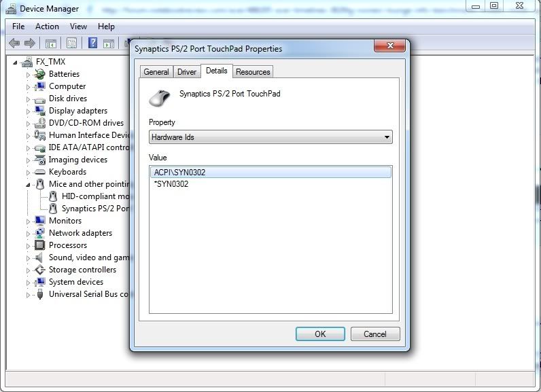Click Show/Hide Console Tree toolbar icon
Screen dimensions: 541x392
[51, 43]
